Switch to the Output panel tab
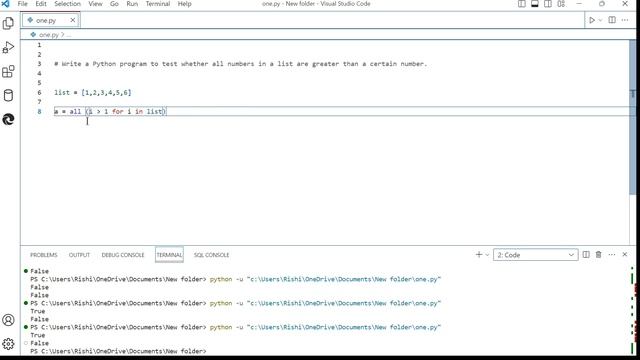Screen dimensions: 640x360 coord(79,255)
